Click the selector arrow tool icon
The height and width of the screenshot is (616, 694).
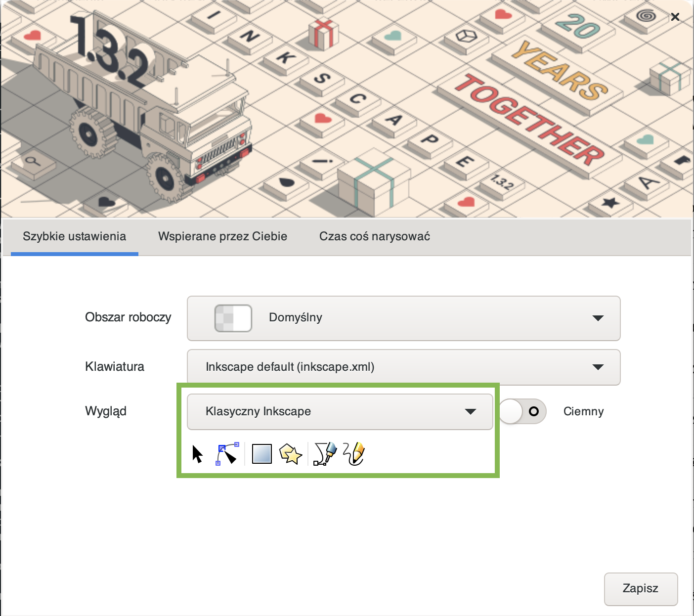[198, 454]
